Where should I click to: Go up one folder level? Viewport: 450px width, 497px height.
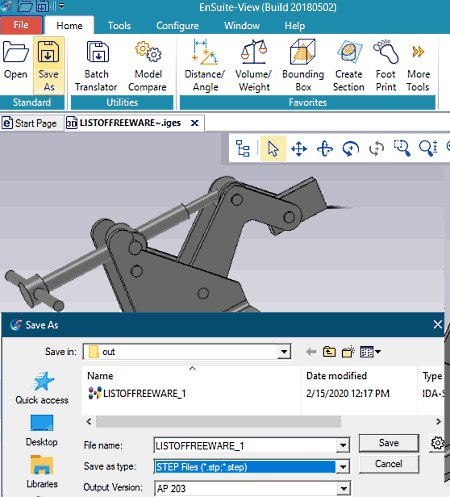329,352
